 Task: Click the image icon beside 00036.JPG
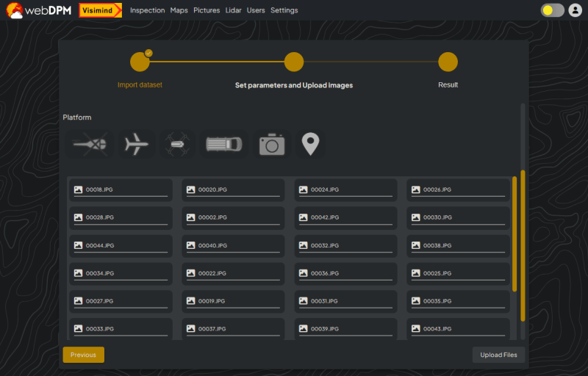tap(303, 273)
